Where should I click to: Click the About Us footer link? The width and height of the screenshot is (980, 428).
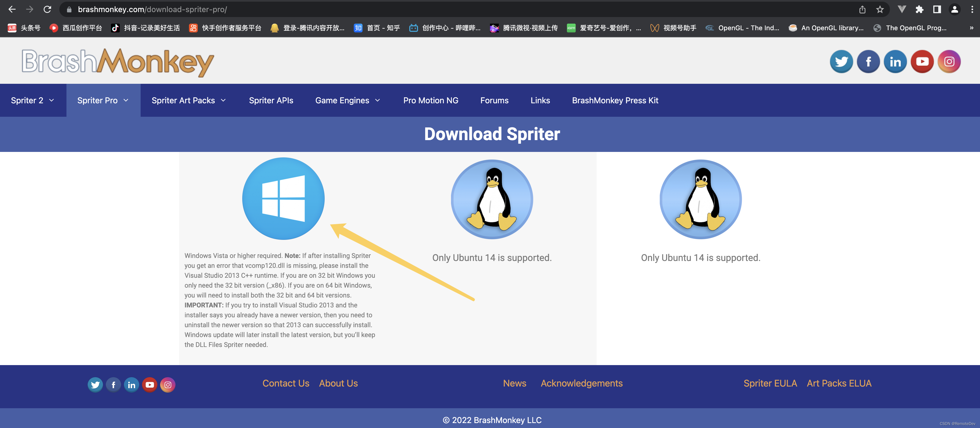tap(338, 383)
